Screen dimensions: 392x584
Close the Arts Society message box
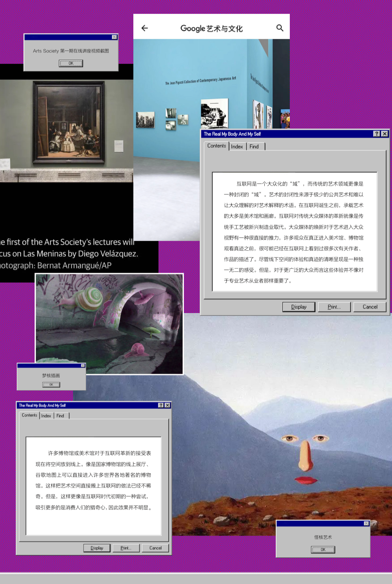point(114,37)
